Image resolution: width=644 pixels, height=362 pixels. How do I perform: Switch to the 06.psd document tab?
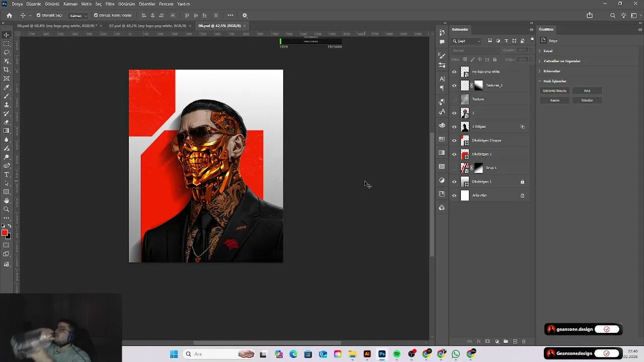(57, 26)
